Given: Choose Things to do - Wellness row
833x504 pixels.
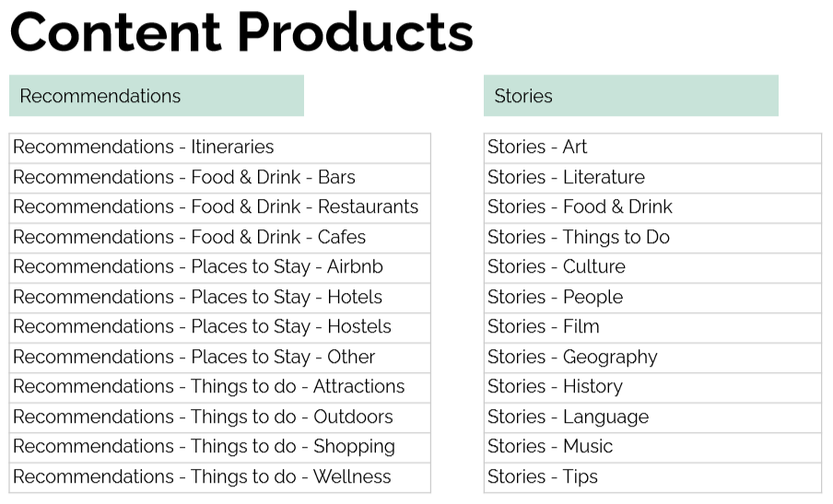Looking at the screenshot, I should (x=219, y=477).
